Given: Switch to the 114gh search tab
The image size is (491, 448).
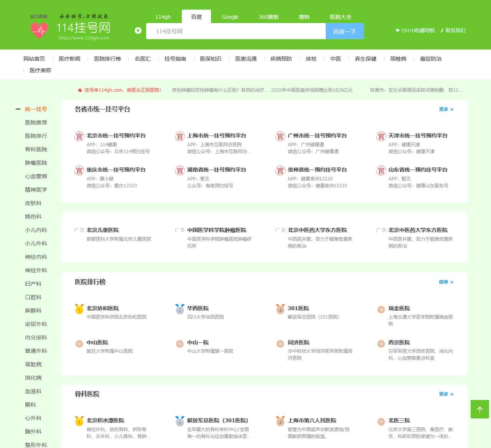Looking at the screenshot, I should (x=163, y=17).
